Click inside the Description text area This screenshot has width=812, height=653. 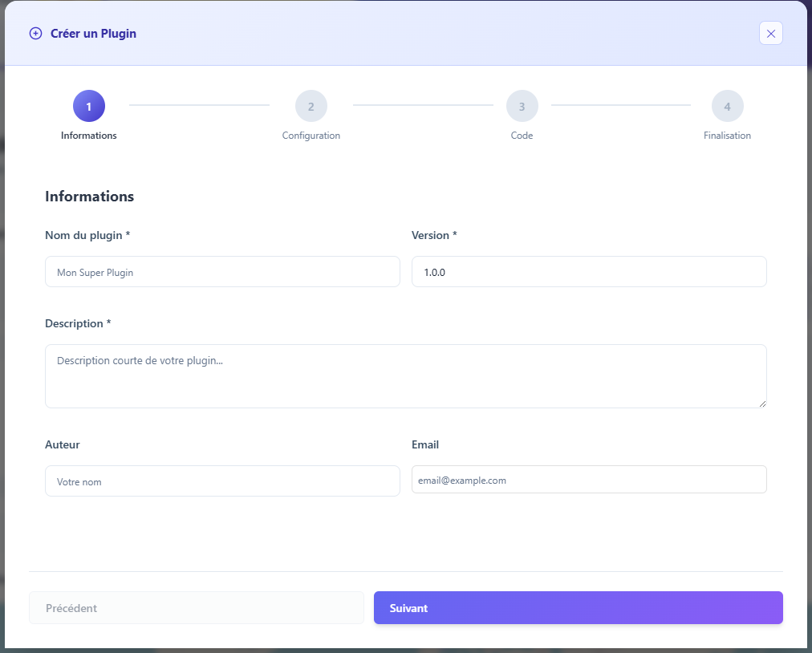click(405, 376)
